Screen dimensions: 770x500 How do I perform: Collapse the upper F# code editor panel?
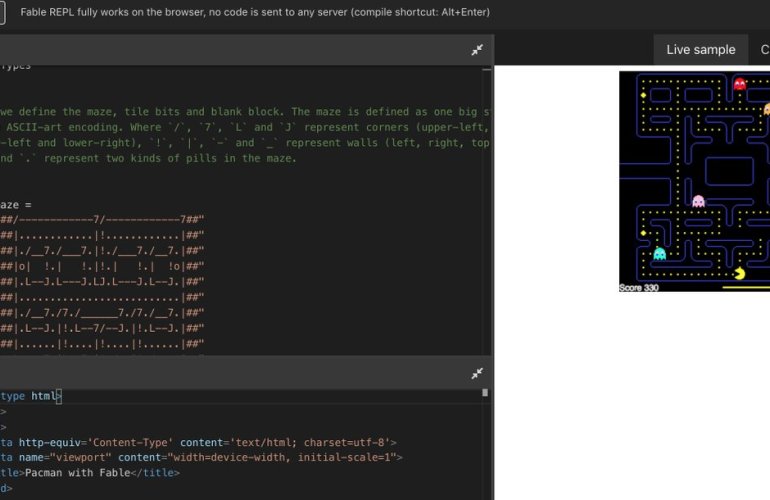tap(477, 50)
